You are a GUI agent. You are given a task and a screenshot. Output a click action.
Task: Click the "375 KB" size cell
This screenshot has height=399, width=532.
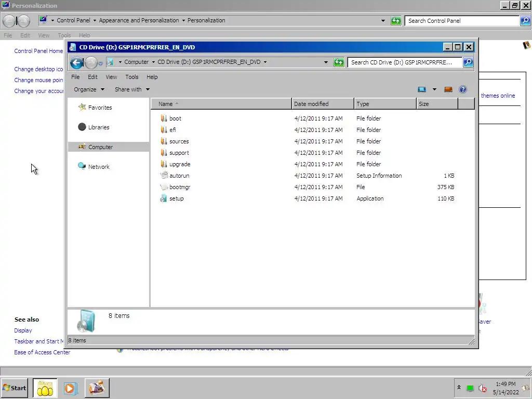click(x=446, y=187)
